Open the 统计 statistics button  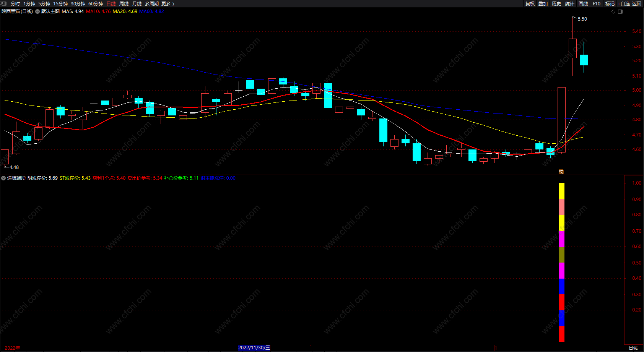pyautogui.click(x=570, y=3)
